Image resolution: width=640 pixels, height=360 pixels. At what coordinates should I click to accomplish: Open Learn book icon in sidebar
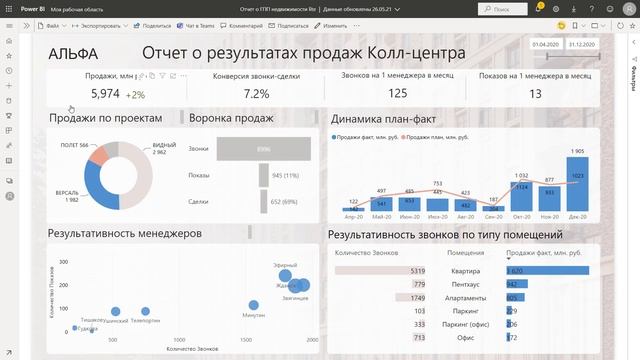(9, 161)
